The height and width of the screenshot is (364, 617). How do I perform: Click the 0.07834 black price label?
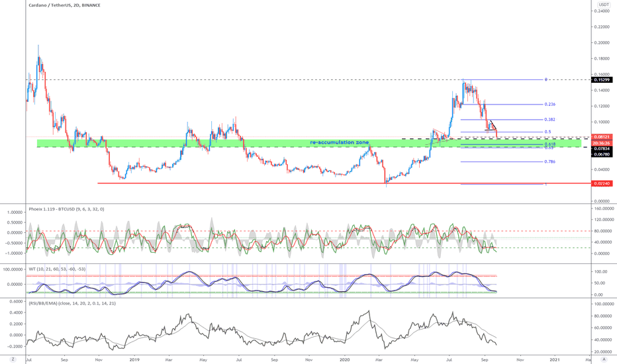click(x=602, y=149)
